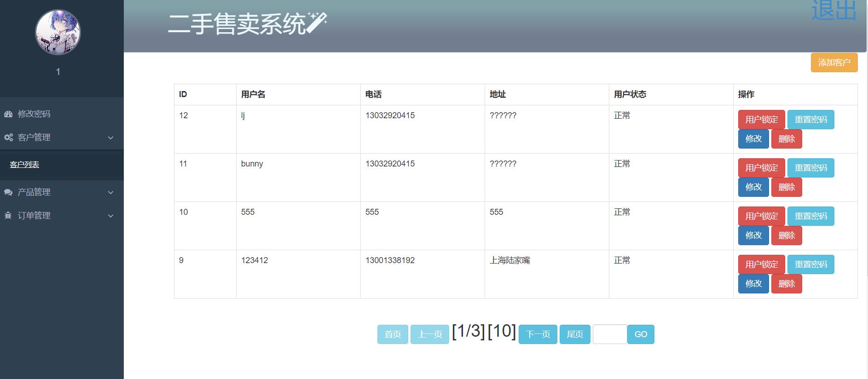The height and width of the screenshot is (379, 868).
Task: Jump to last page with 尾页
Action: (x=575, y=334)
